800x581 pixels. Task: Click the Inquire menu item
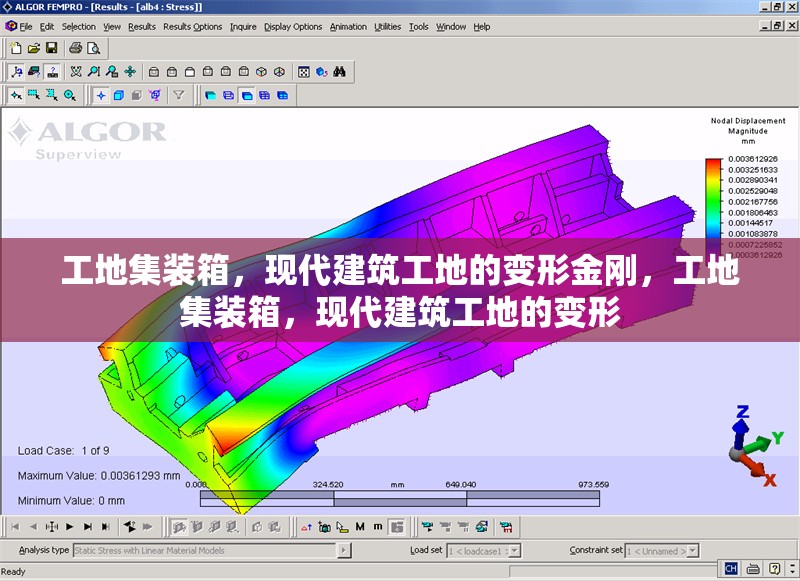click(x=242, y=26)
